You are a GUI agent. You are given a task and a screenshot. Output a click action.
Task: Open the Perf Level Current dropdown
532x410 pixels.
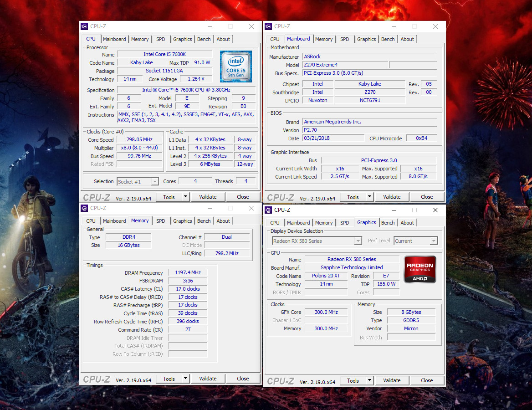[434, 241]
